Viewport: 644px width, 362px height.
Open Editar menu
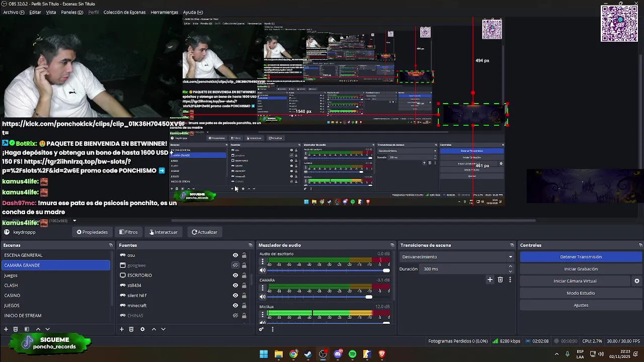point(35,12)
